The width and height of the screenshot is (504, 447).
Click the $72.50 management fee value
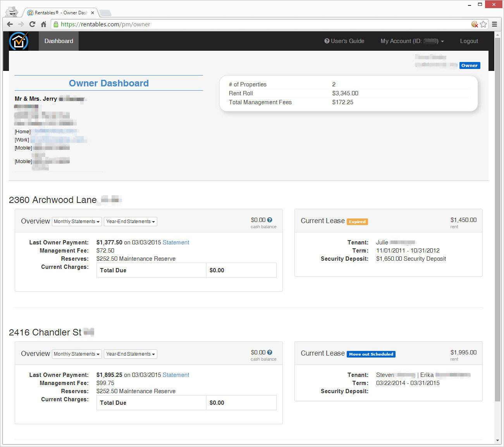click(x=105, y=251)
